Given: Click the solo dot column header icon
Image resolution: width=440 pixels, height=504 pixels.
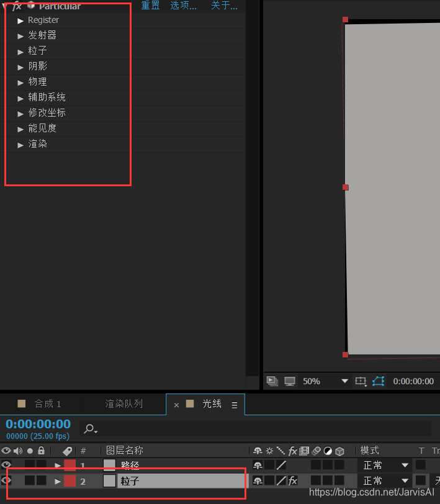Looking at the screenshot, I should coord(30,451).
